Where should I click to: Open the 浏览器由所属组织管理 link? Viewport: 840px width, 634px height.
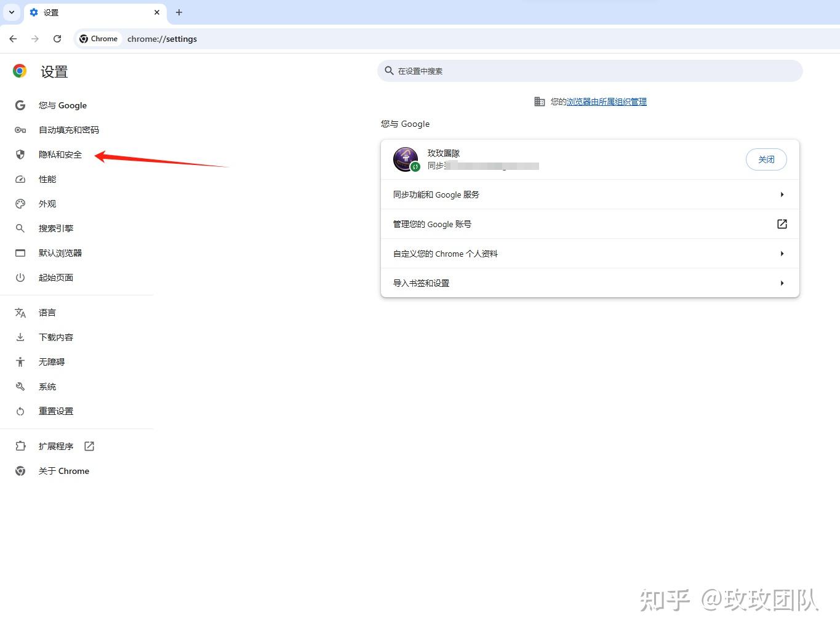coord(606,102)
